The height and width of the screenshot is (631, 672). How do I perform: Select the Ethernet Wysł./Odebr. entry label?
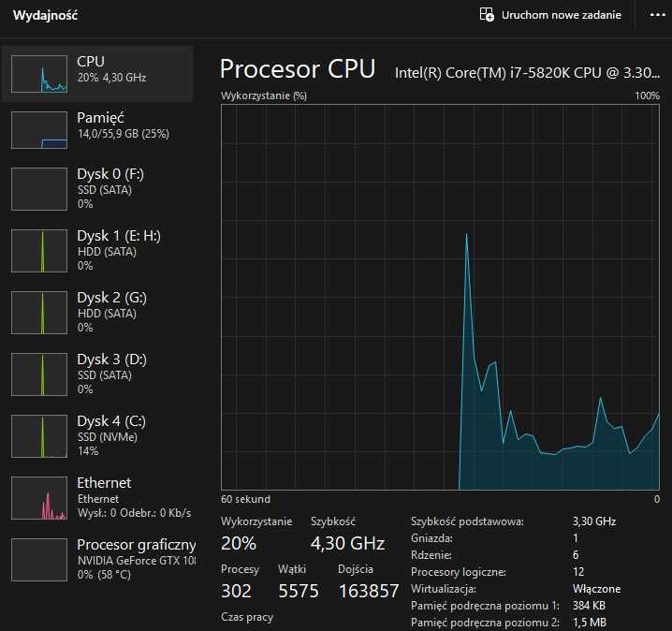134,512
